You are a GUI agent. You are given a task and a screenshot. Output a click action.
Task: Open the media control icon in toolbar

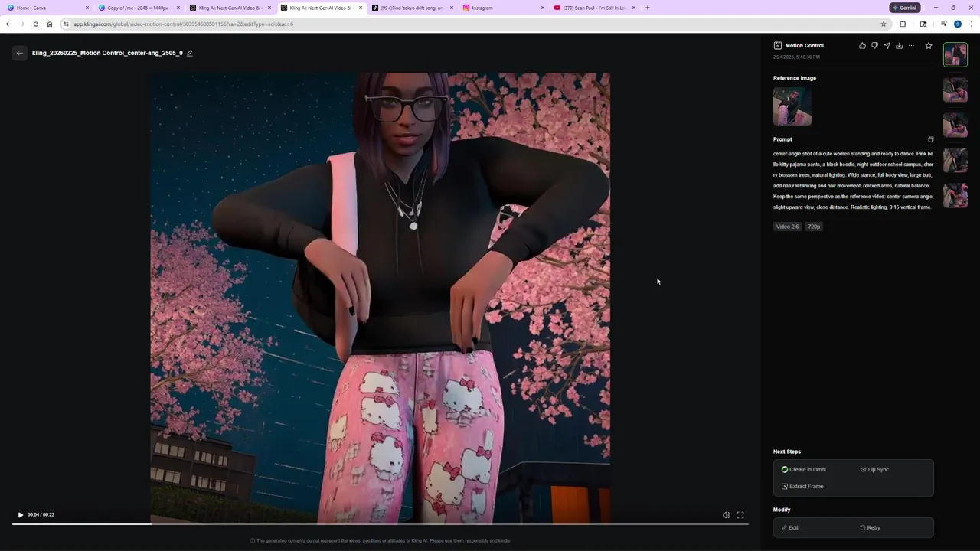coord(944,24)
